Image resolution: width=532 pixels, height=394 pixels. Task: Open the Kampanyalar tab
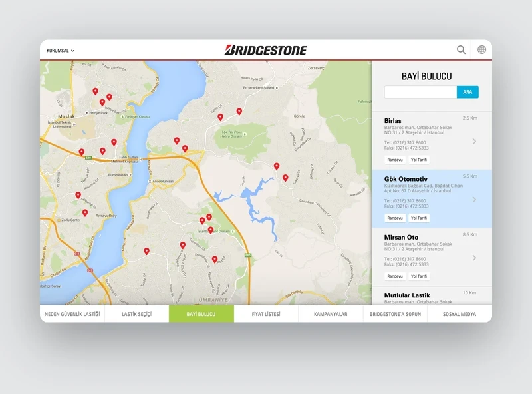(331, 314)
